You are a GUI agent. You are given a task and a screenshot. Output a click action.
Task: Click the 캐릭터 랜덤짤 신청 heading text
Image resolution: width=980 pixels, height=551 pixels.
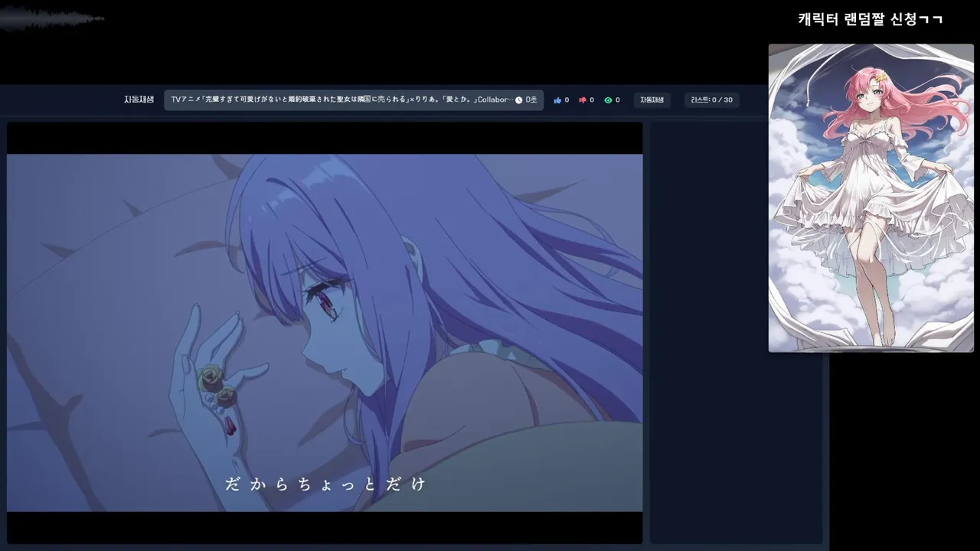coord(870,20)
